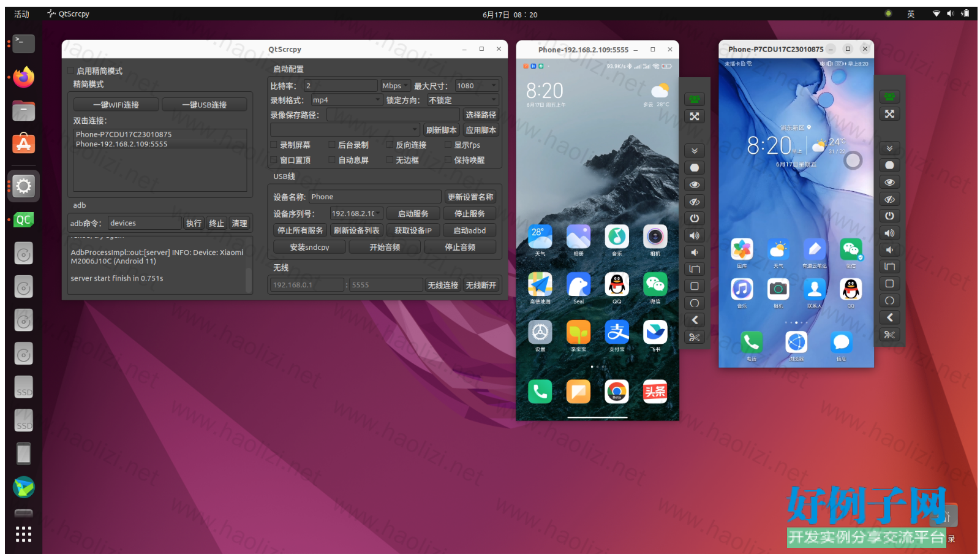Click the QtScrcpy app menu in the top bar
The height and width of the screenshot is (554, 980).
[69, 14]
